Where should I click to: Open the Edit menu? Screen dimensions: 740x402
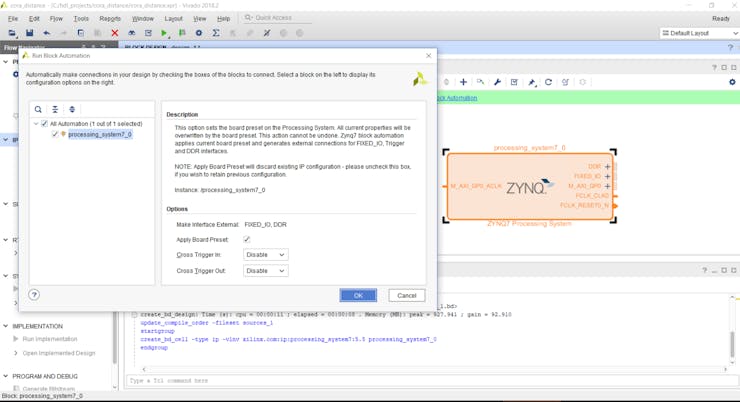(x=34, y=18)
